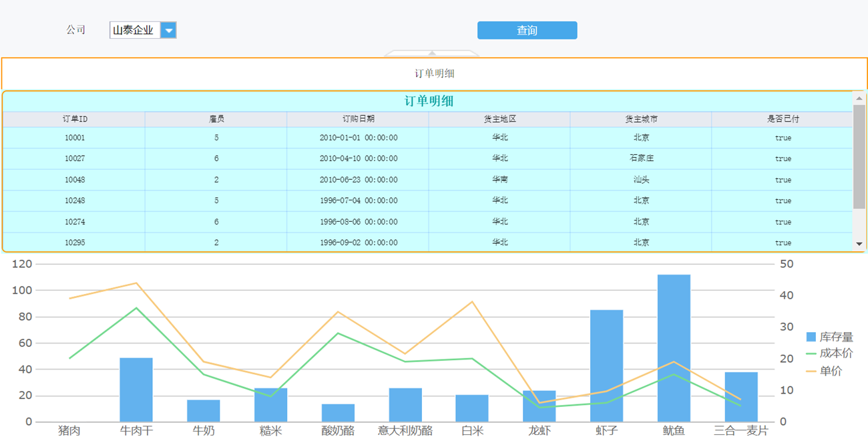Click the 三合一麦片 stock bar in the chart
Screen dimensions: 868x445
click(x=741, y=397)
